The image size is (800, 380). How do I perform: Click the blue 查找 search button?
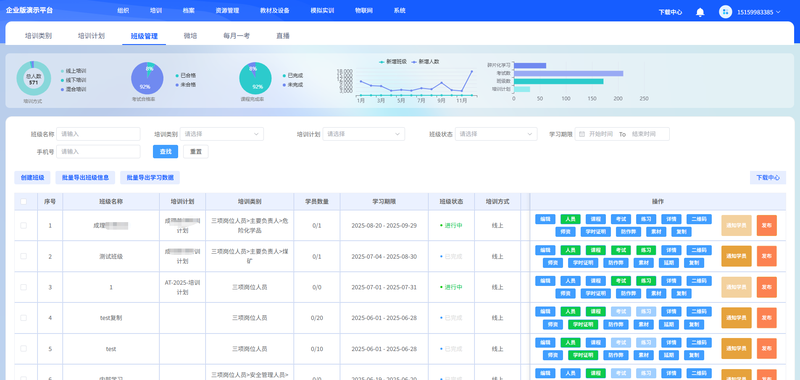click(x=165, y=151)
